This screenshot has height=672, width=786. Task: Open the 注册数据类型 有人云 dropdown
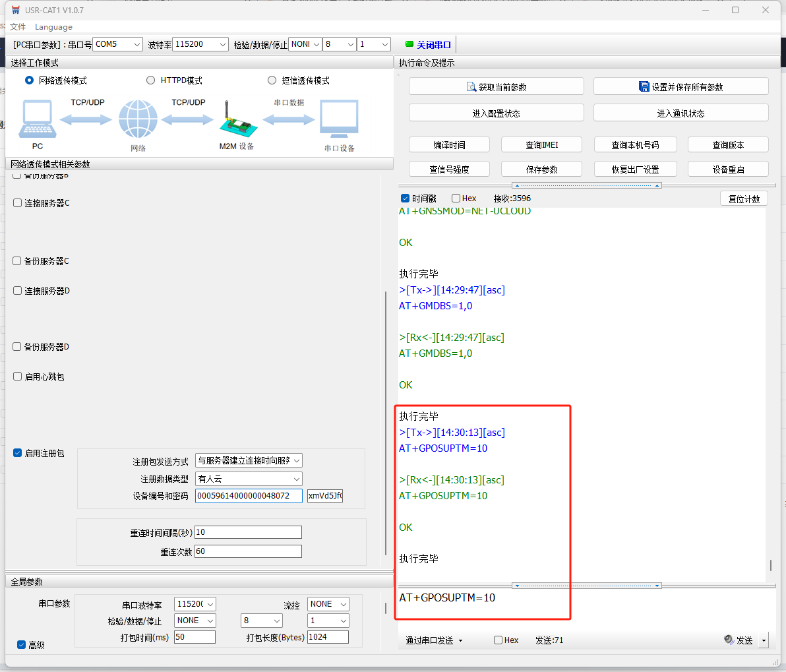[x=249, y=479]
